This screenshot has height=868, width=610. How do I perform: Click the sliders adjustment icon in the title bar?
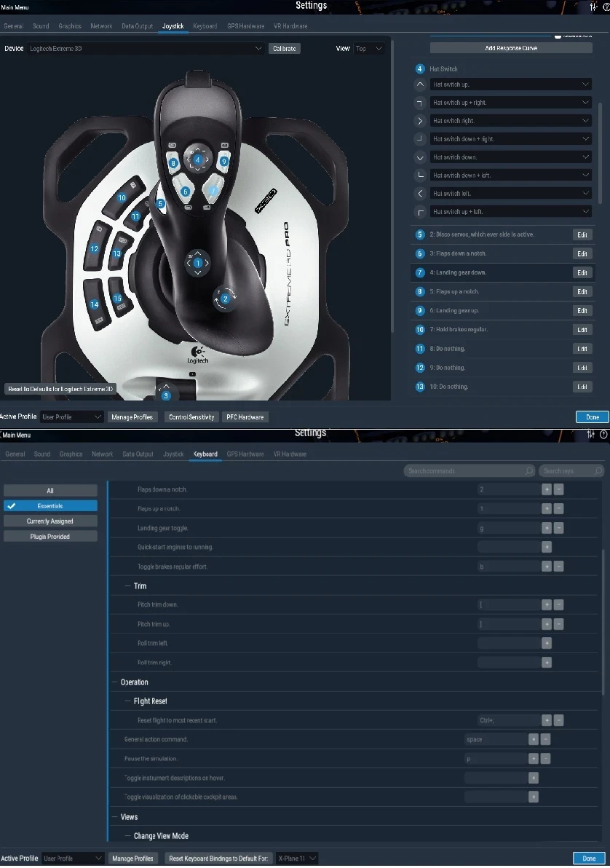(x=593, y=7)
